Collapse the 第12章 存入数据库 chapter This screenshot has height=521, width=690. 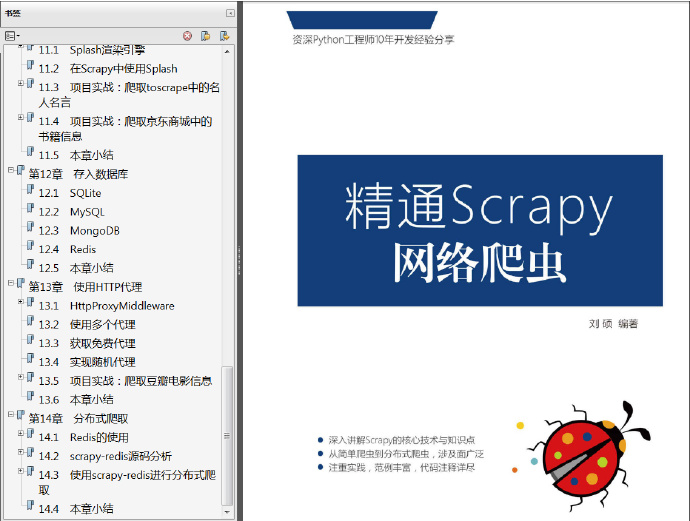tap(11, 170)
